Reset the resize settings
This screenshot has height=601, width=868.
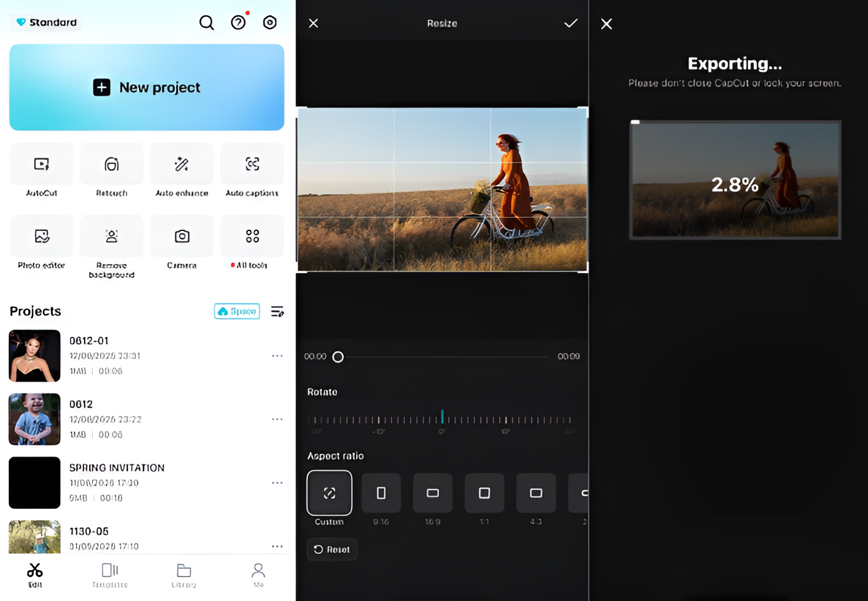point(332,549)
